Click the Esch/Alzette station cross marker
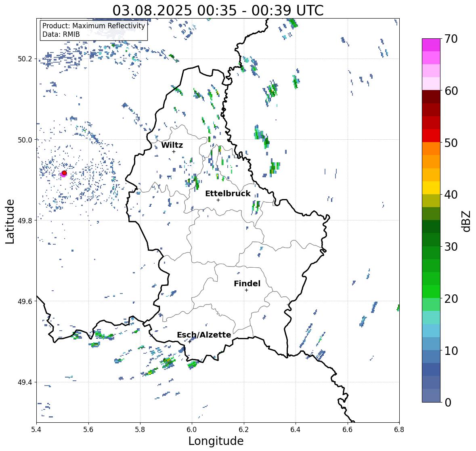 click(190, 342)
